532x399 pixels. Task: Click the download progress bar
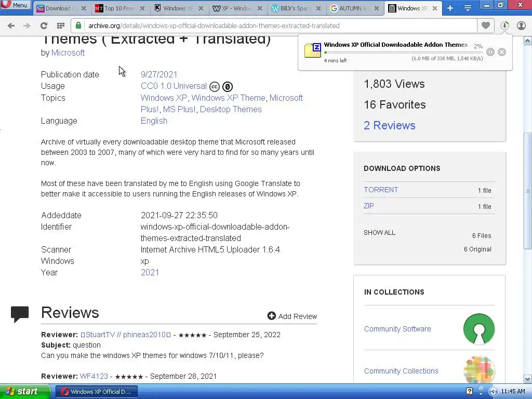coord(403,52)
